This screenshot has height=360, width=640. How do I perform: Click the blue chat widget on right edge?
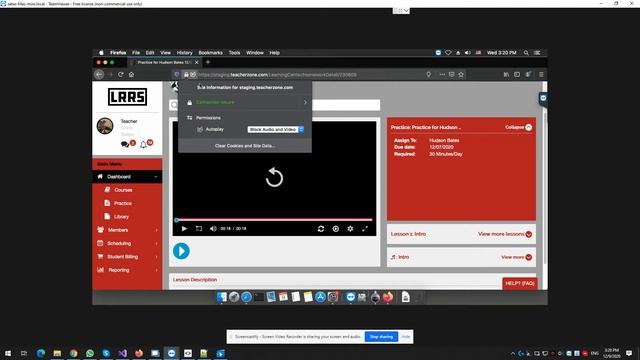pyautogui.click(x=543, y=98)
